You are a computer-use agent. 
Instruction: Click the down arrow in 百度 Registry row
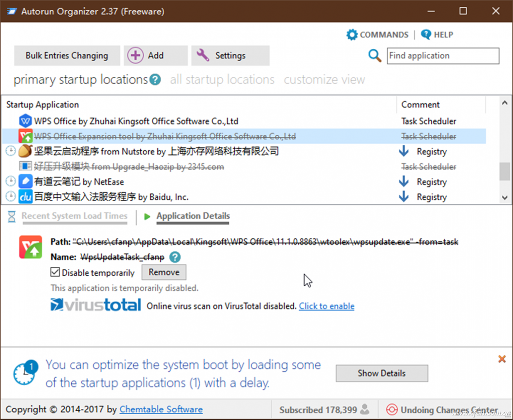coord(404,197)
